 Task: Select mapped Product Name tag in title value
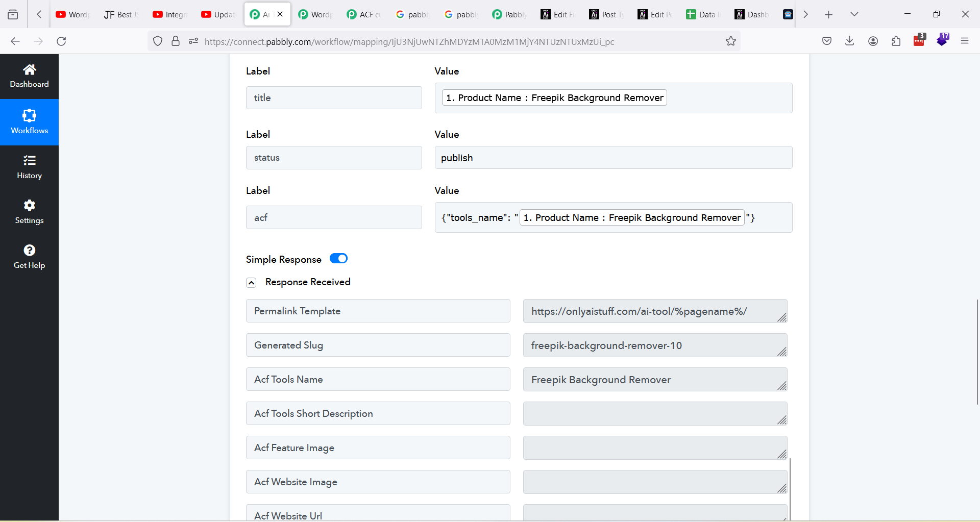click(x=554, y=97)
